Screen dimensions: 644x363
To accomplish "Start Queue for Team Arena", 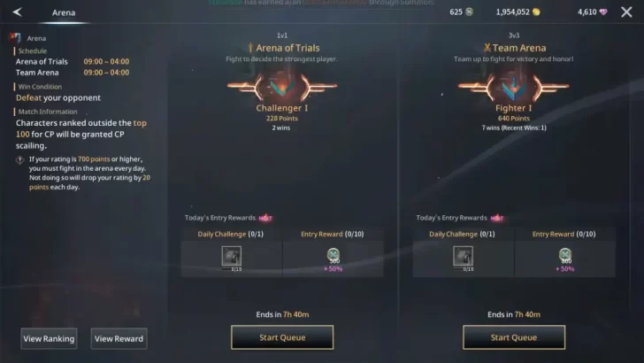I will click(514, 337).
